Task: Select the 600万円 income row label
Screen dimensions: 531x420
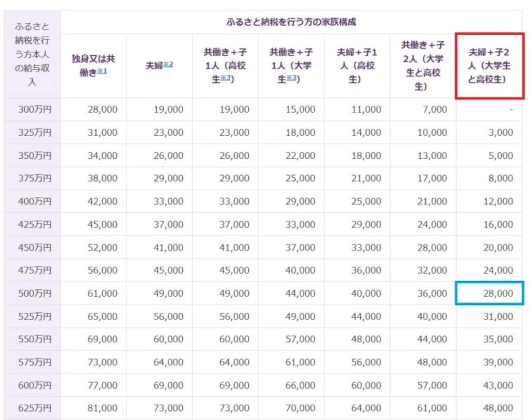Action: 35,386
